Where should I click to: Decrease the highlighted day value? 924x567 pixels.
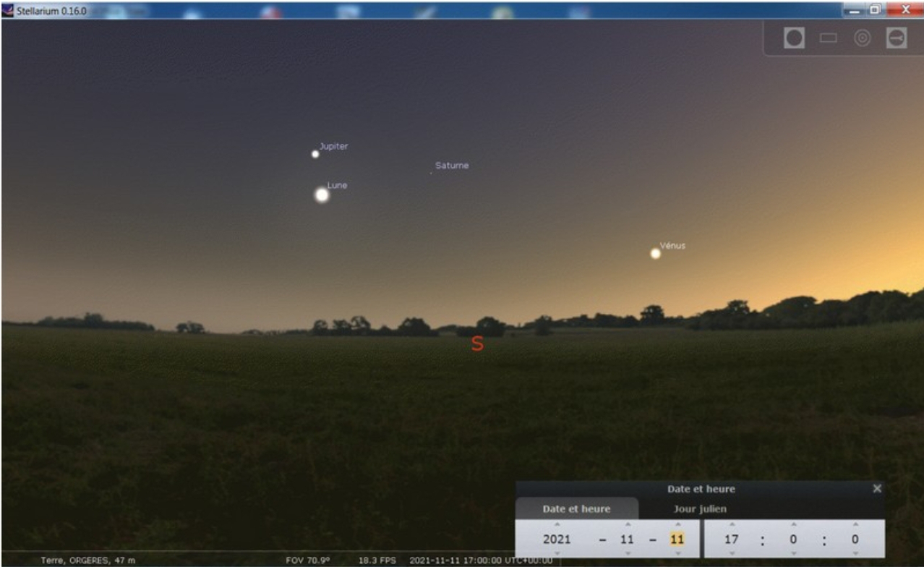click(x=677, y=553)
